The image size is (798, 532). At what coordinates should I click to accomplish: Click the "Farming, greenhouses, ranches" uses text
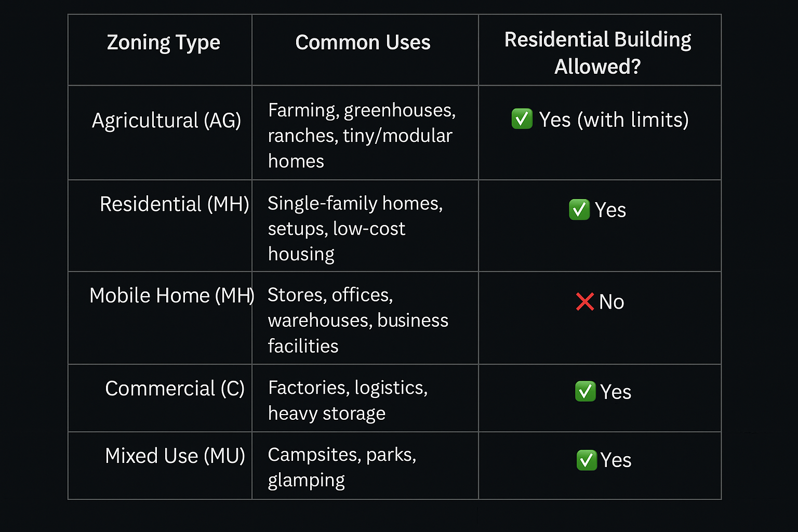pos(361,136)
